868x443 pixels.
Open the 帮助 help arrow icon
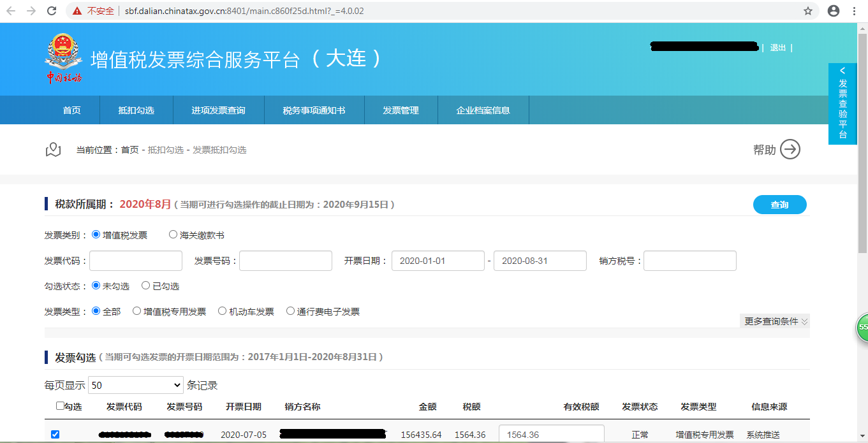(x=790, y=149)
